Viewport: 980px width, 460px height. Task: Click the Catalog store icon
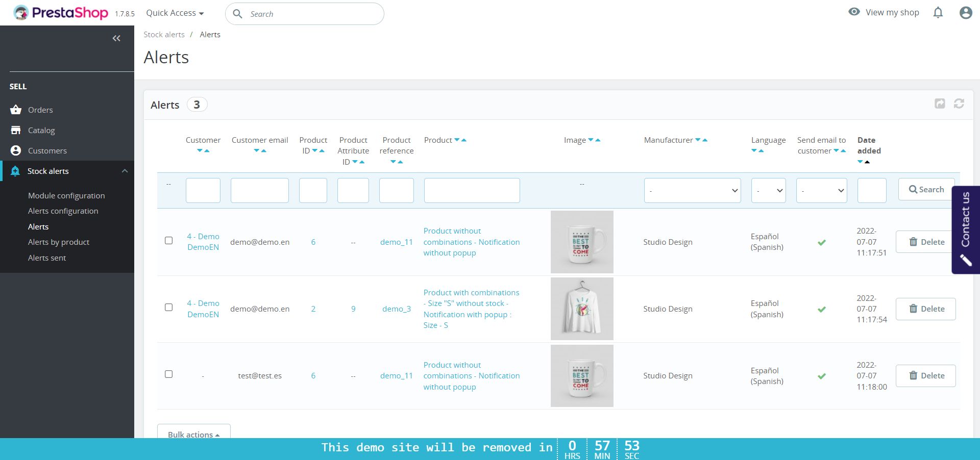(16, 130)
